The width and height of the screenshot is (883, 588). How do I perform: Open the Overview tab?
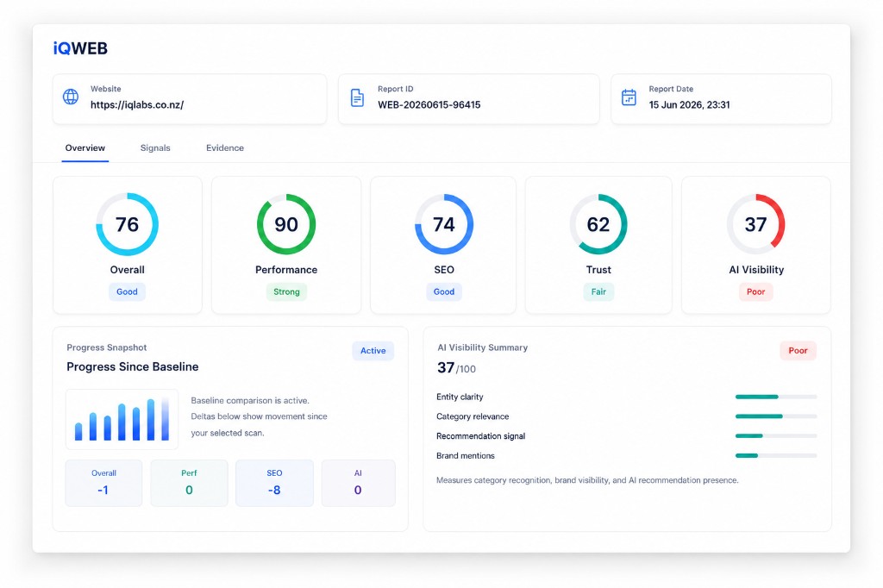(85, 147)
